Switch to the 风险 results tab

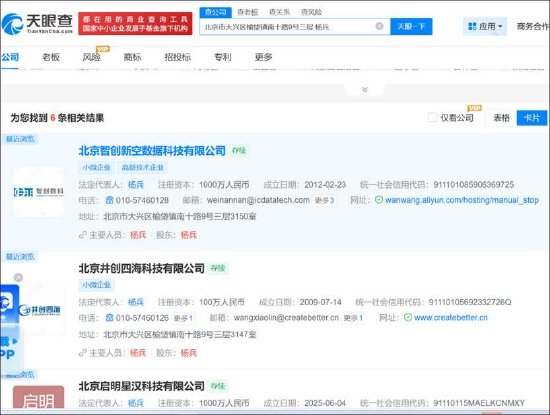pyautogui.click(x=92, y=57)
